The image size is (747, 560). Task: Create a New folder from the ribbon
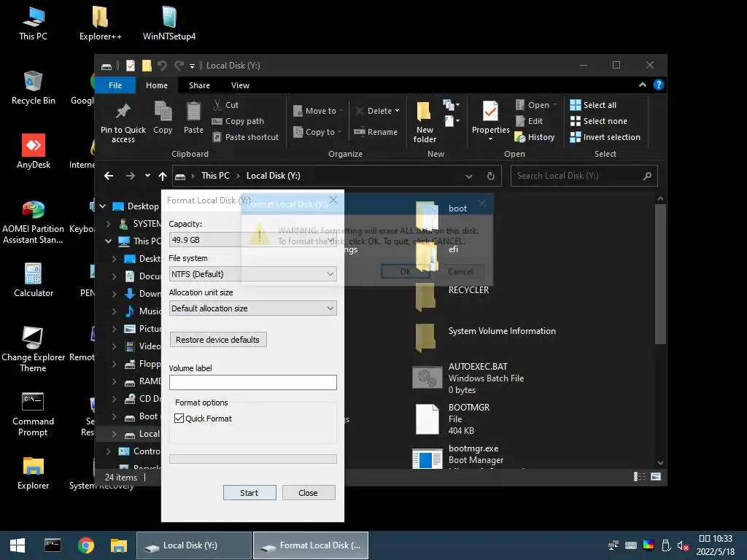(425, 122)
